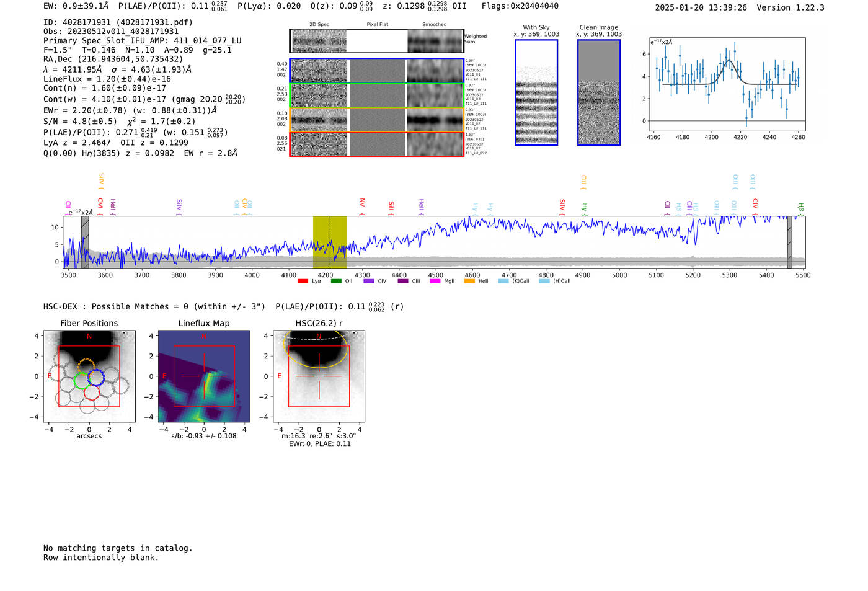868x591 pixels.
Task: Click the yellow highlighted band in spectrum
Action: [x=329, y=242]
